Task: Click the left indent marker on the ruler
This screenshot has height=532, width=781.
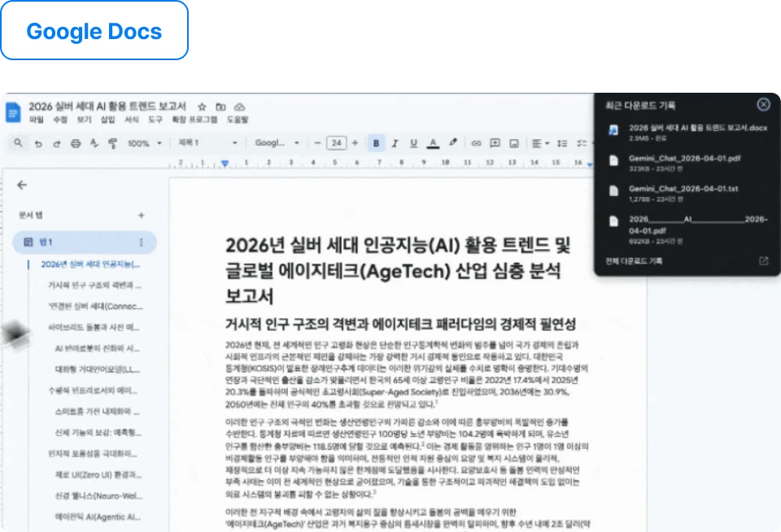Action: [x=225, y=163]
